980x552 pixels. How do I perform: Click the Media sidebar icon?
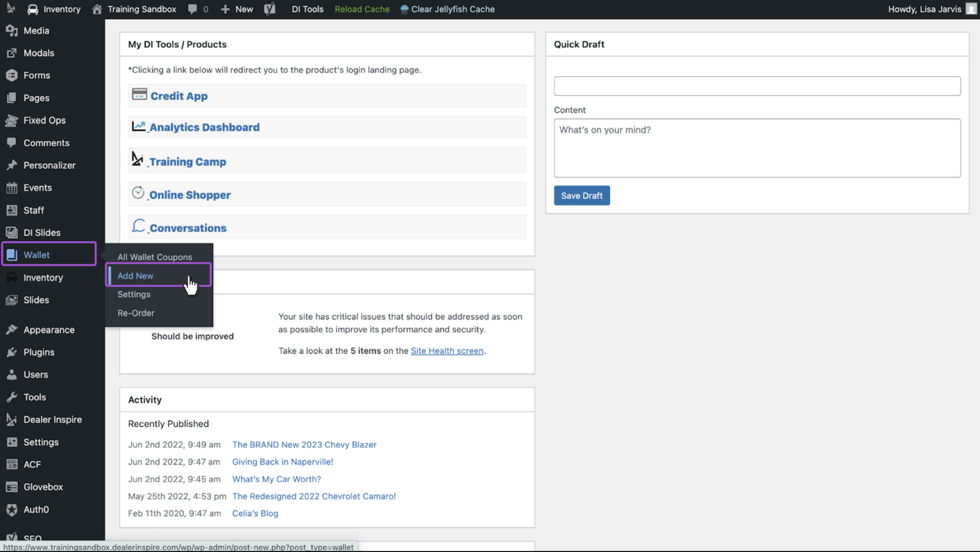[x=12, y=31]
